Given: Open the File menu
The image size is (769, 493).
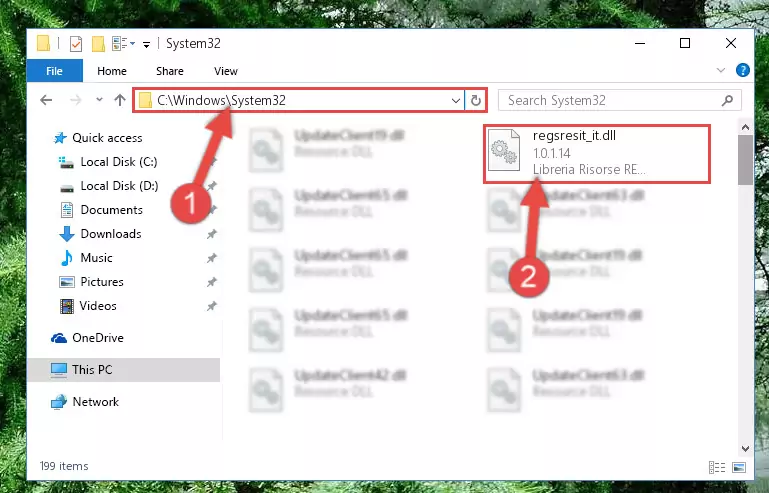Looking at the screenshot, I should [x=54, y=71].
